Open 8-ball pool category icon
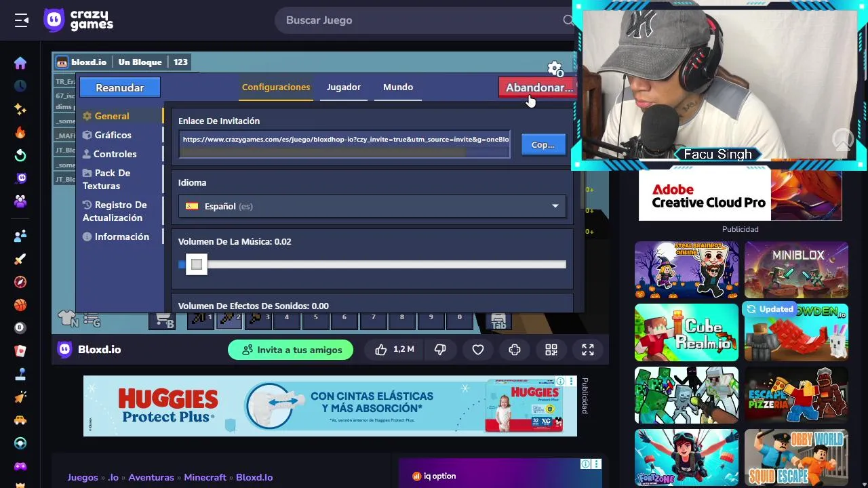Image resolution: width=868 pixels, height=488 pixels. point(20,328)
